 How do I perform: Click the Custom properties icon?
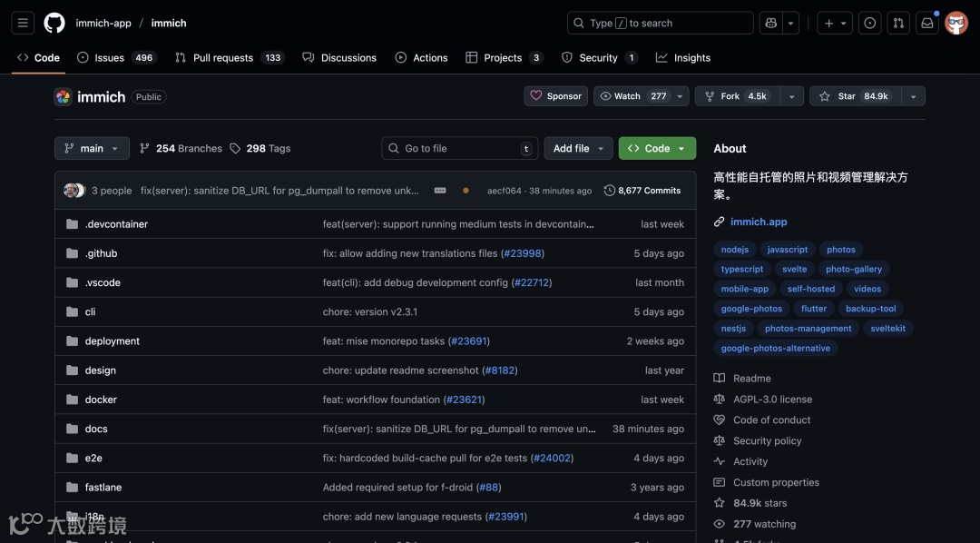[x=720, y=482]
